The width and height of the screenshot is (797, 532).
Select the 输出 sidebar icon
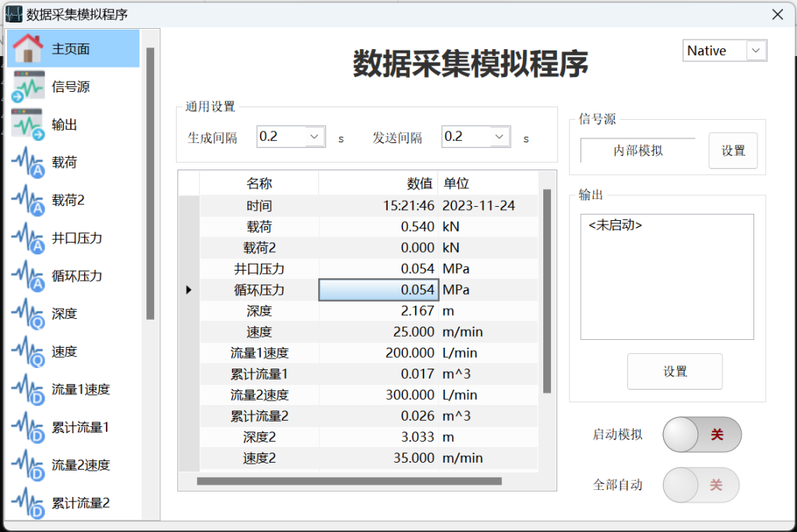tap(28, 124)
